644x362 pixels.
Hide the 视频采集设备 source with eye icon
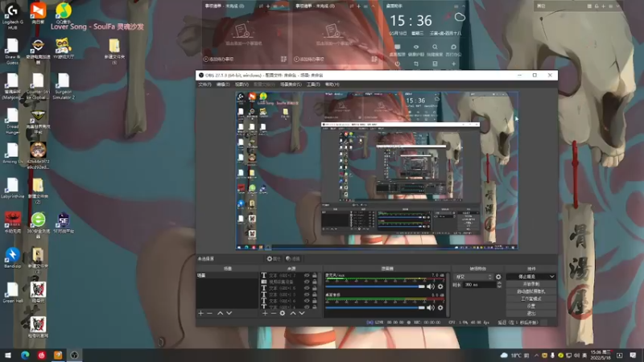(307, 282)
